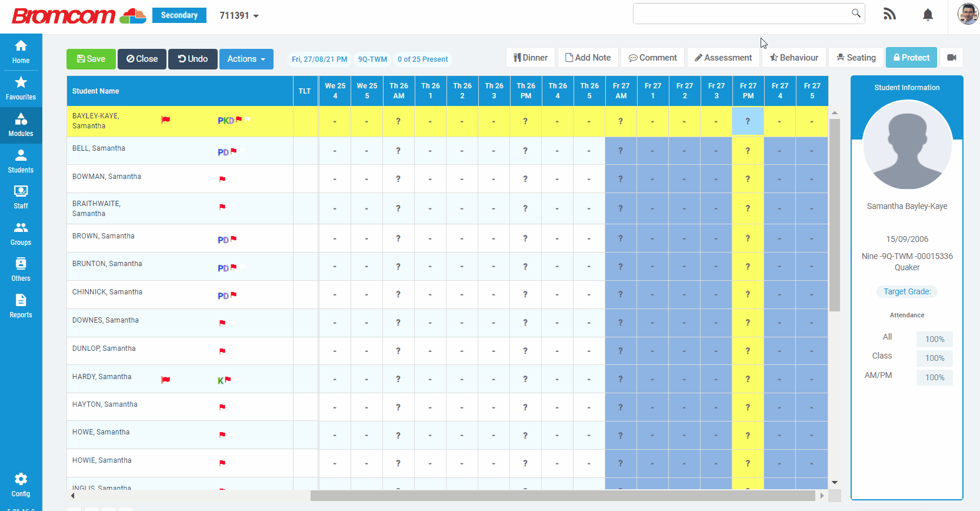Image resolution: width=980 pixels, height=511 pixels.
Task: Click the video camera icon button
Action: 951,58
